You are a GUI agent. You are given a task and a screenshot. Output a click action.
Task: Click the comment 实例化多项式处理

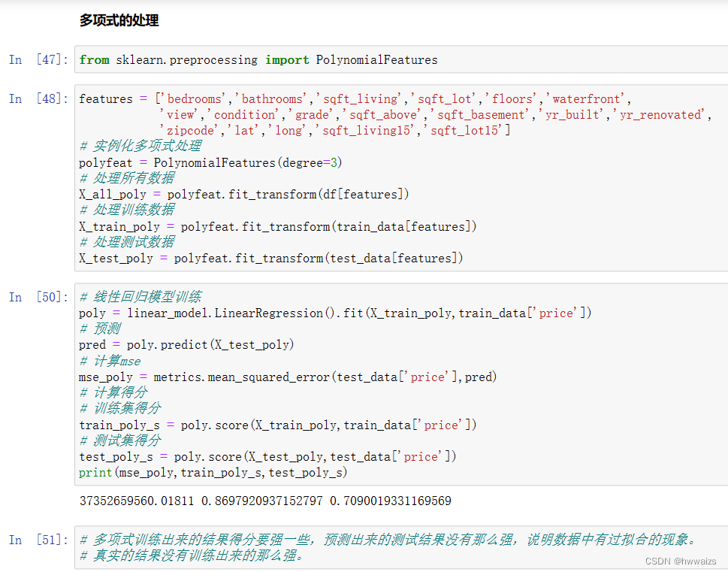coord(140,147)
